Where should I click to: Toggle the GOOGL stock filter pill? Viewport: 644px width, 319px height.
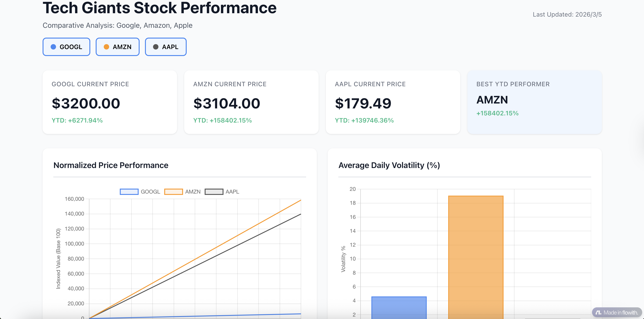point(66,47)
